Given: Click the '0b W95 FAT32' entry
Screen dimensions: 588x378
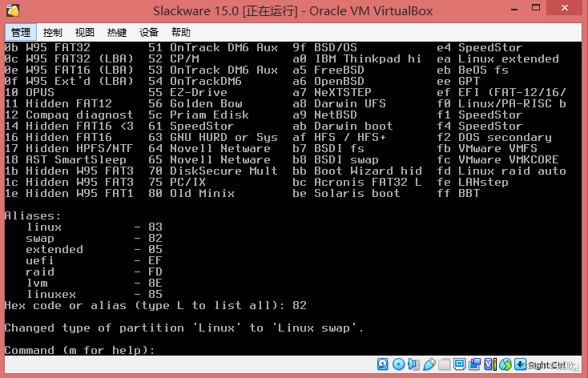Looking at the screenshot, I should pyautogui.click(x=47, y=47).
